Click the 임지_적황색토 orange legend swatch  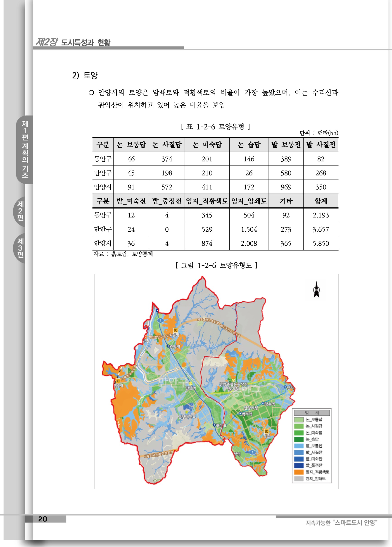299,472
